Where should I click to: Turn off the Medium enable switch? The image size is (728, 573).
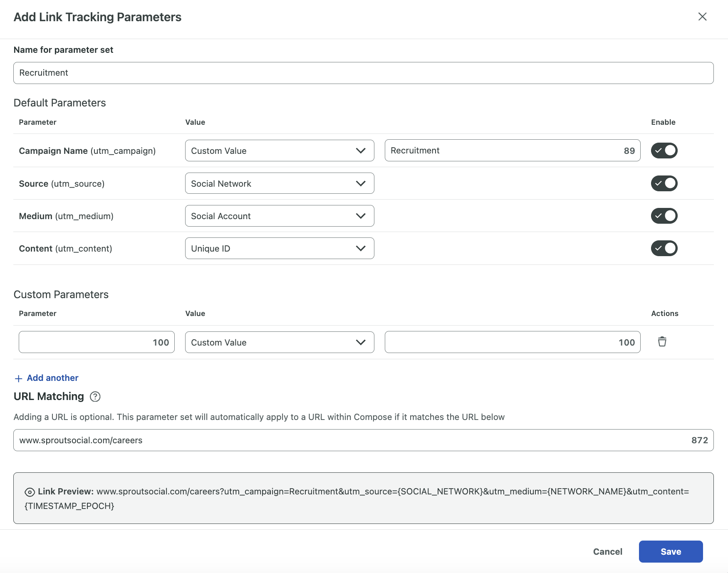coord(664,216)
